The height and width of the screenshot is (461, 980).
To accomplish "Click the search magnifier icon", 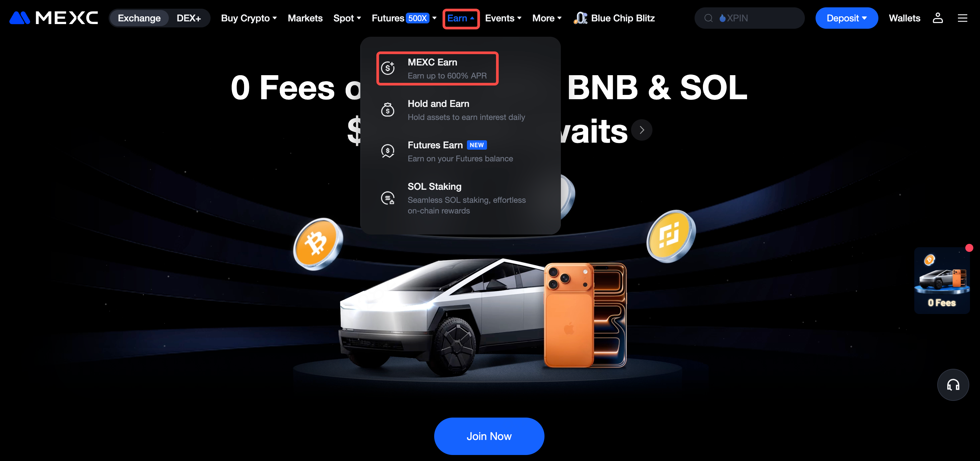I will [708, 18].
